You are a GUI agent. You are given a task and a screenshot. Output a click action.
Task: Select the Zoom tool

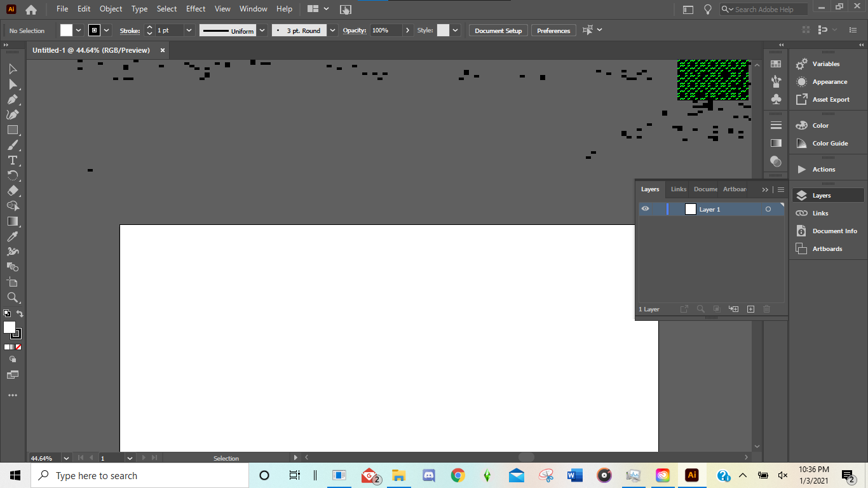click(x=11, y=297)
